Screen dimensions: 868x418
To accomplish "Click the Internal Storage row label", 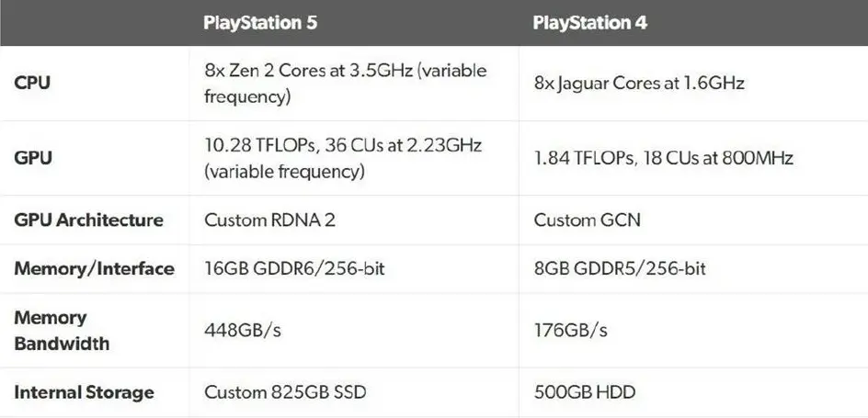I will tap(85, 392).
